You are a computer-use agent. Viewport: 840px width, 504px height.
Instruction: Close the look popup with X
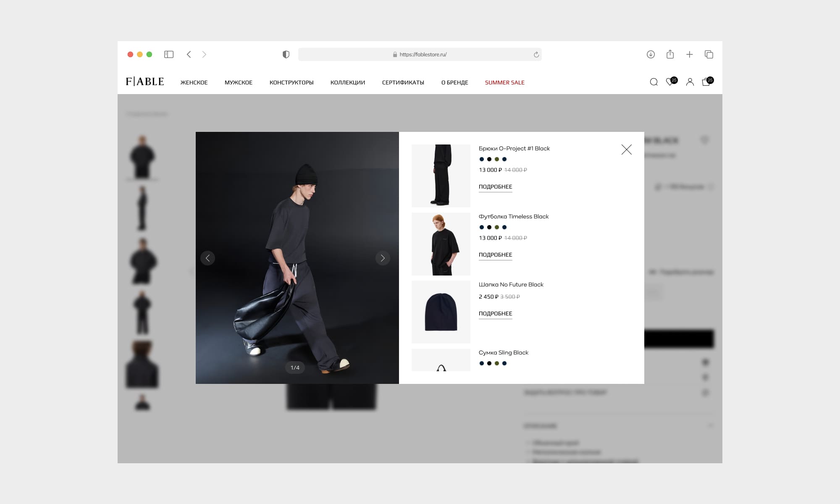626,150
